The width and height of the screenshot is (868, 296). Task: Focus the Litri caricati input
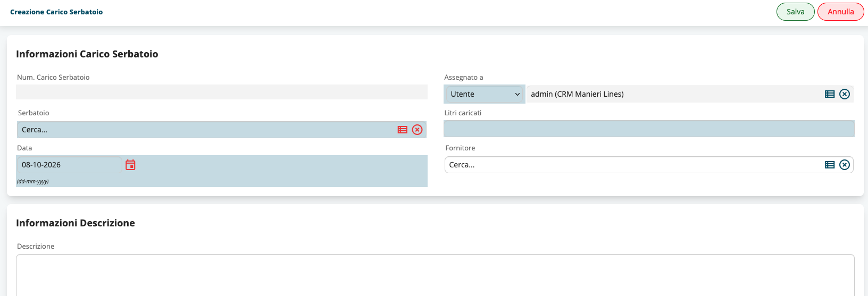click(x=649, y=129)
